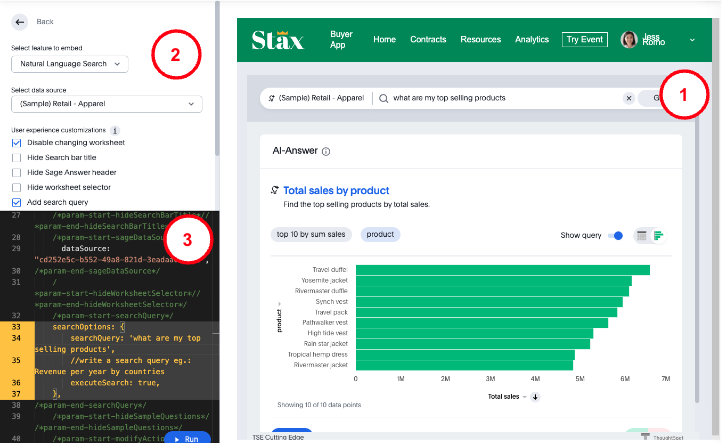Clear the search query with the X icon
Image resolution: width=725 pixels, height=443 pixels.
[x=629, y=98]
